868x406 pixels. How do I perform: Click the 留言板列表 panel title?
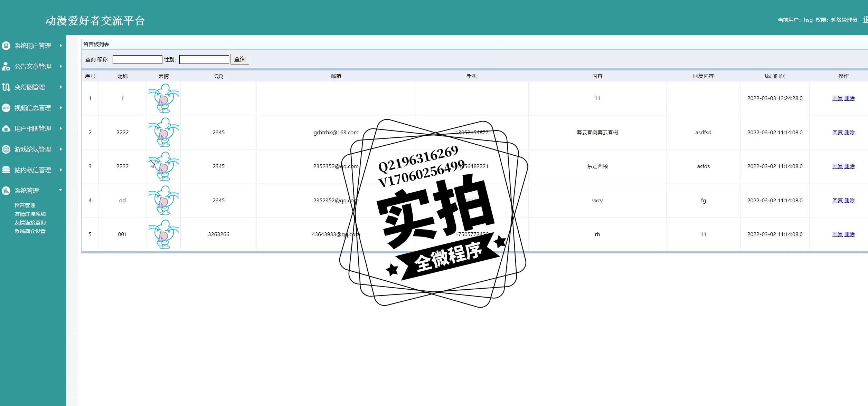(x=96, y=45)
